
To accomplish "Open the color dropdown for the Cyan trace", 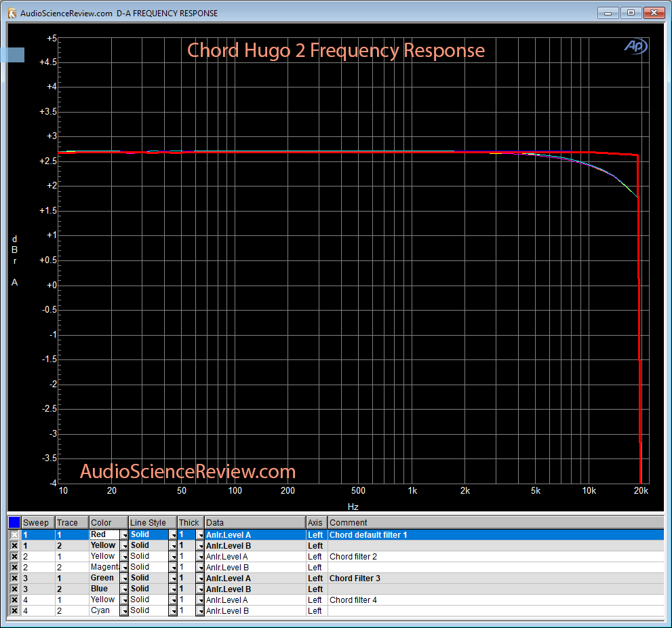I will 124,611.
